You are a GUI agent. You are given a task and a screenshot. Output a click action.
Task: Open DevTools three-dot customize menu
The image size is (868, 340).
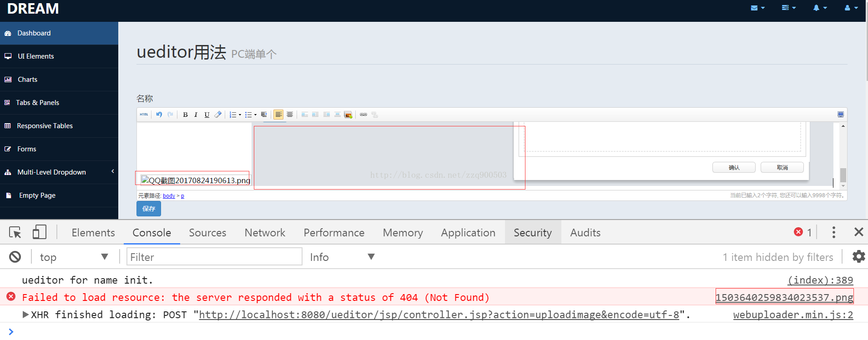tap(833, 232)
